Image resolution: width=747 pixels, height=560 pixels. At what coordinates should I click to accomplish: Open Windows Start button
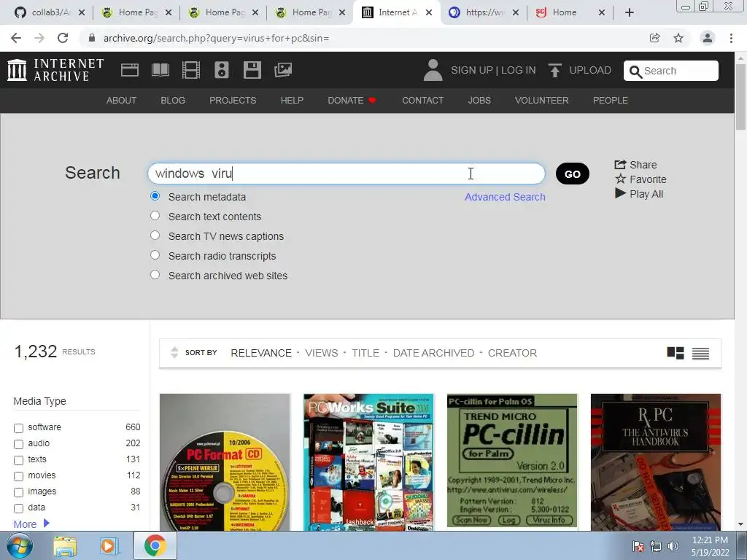pyautogui.click(x=19, y=545)
